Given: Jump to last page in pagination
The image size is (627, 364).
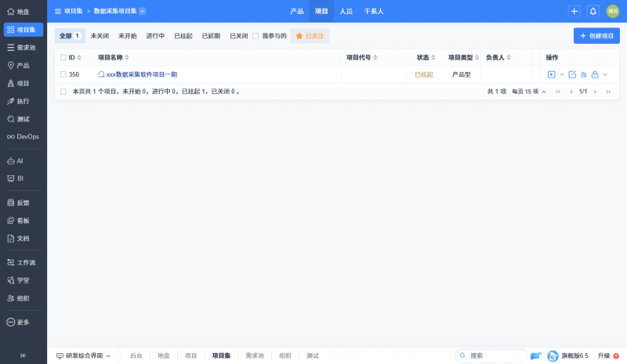Looking at the screenshot, I should [608, 92].
